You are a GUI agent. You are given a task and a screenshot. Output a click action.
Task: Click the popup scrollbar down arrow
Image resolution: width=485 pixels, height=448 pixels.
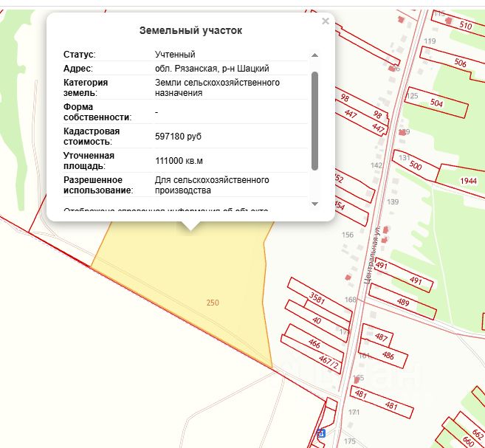[x=314, y=204]
